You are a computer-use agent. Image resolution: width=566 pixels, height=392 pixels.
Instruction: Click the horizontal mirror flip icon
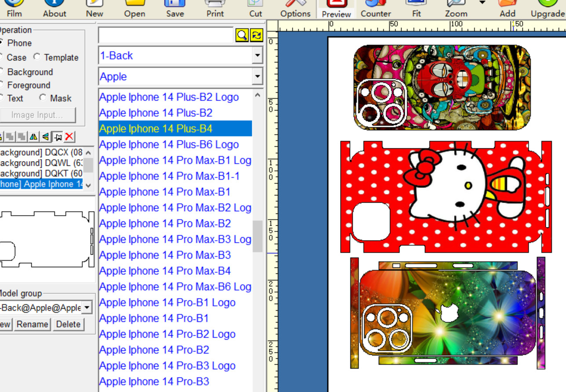click(x=34, y=137)
